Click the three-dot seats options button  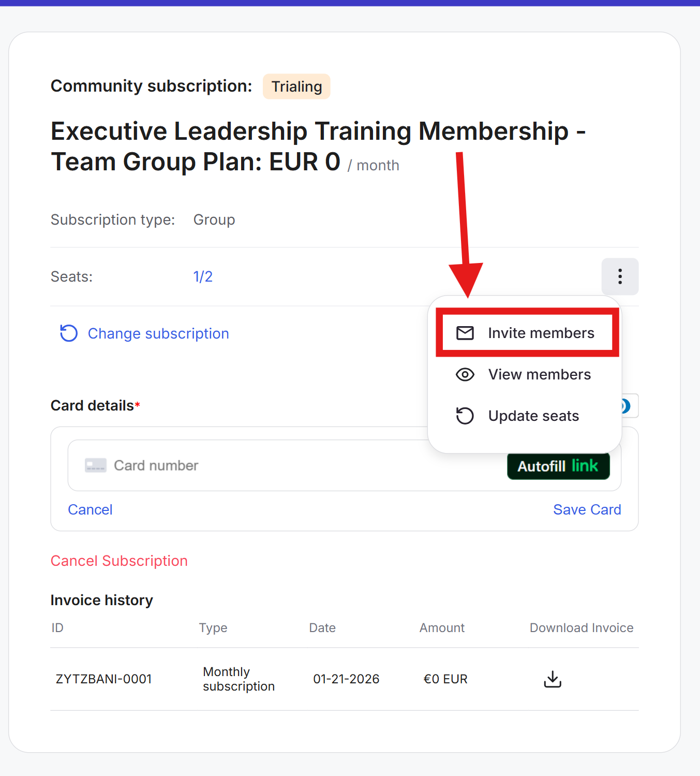(619, 276)
